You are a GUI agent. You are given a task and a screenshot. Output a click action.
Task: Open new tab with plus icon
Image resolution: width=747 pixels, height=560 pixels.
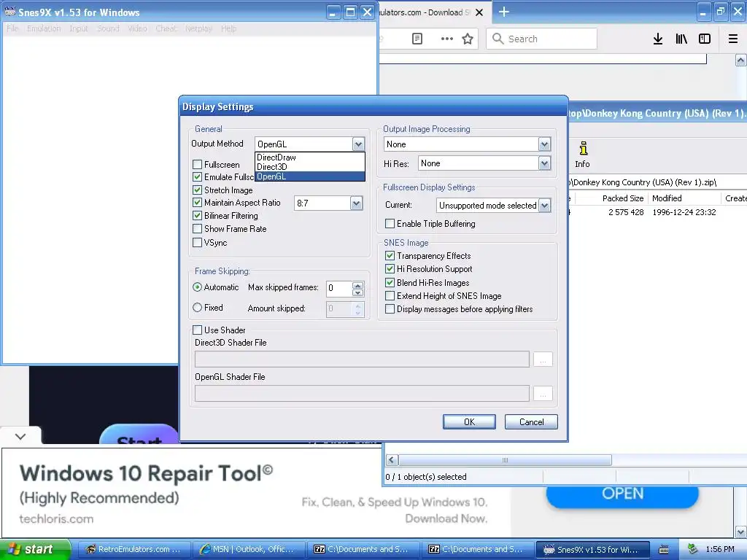coord(503,12)
